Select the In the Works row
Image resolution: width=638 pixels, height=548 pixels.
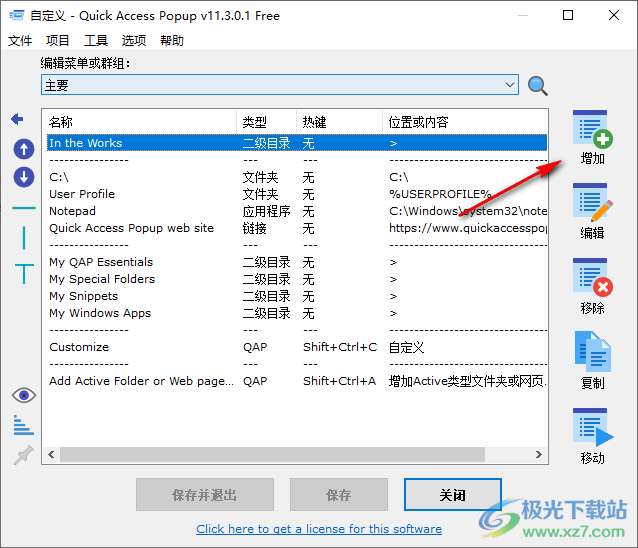[297, 143]
